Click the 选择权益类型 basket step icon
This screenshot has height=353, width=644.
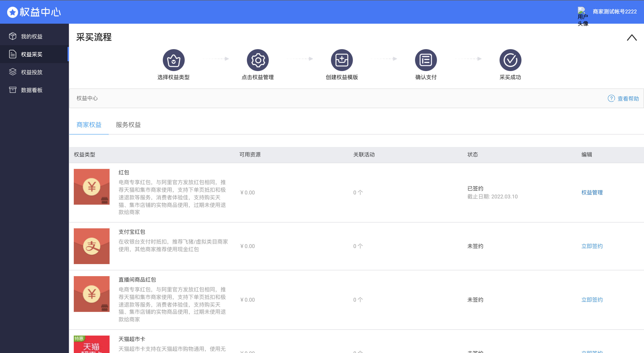[174, 60]
